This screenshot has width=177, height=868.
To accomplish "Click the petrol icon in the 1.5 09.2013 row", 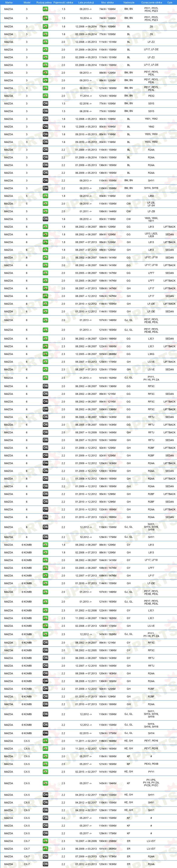I will coord(45,9).
